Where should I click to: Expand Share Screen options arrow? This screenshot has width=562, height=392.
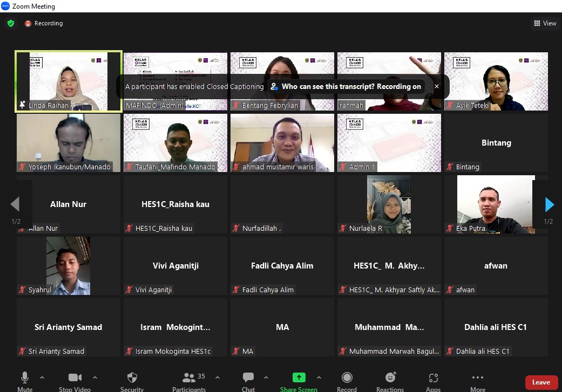[x=319, y=377]
